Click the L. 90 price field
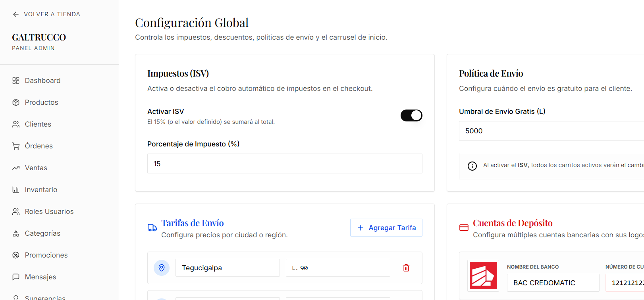Screen dimensions: 644x300 (x=337, y=268)
